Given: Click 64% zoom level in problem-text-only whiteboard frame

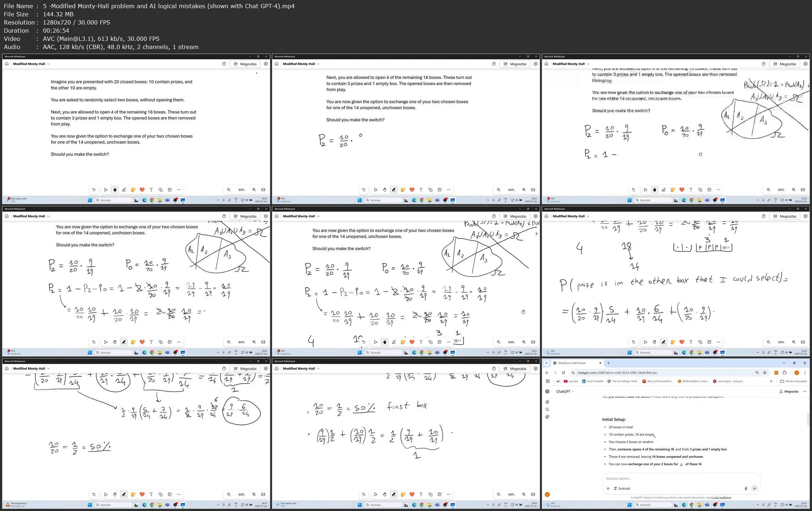Looking at the screenshot, I should 241,190.
